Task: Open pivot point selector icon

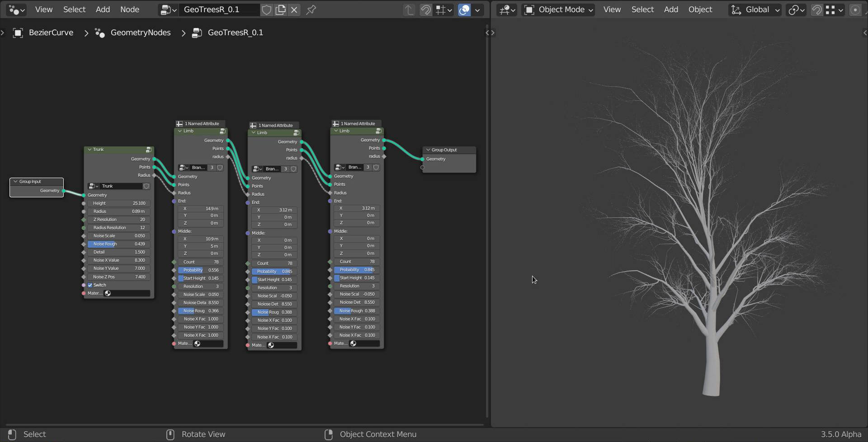Action: [796, 9]
